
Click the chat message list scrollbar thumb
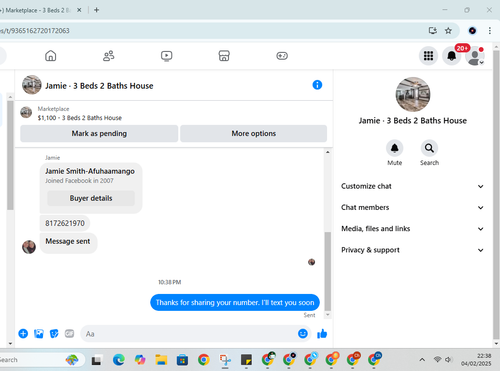tap(328, 271)
